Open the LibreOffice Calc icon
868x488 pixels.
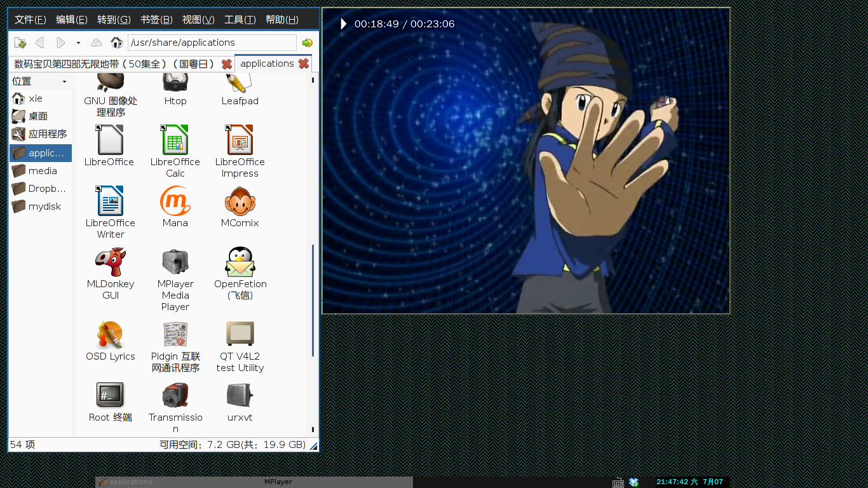[x=175, y=140]
